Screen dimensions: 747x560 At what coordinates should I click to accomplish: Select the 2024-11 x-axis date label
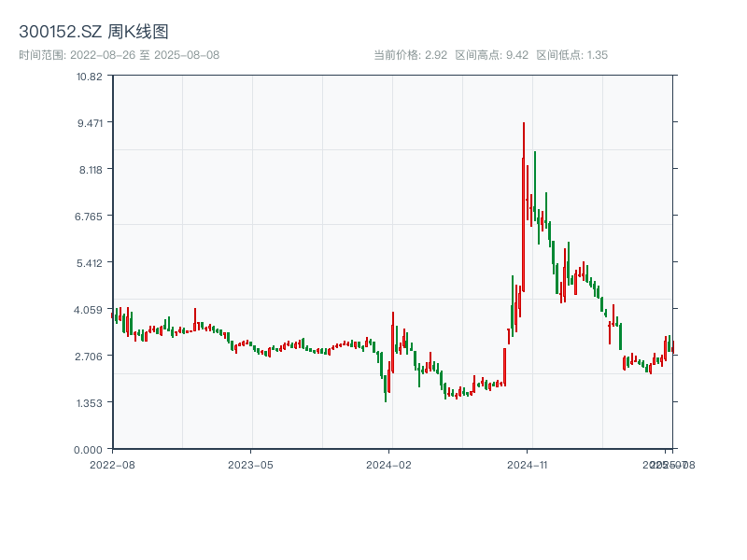(x=527, y=464)
